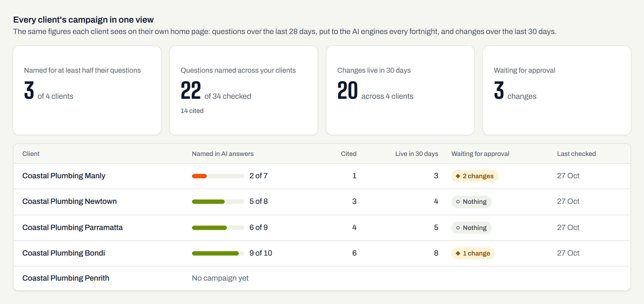Click the 'across 4 clients' text
The width and height of the screenshot is (644, 304).
click(x=387, y=96)
